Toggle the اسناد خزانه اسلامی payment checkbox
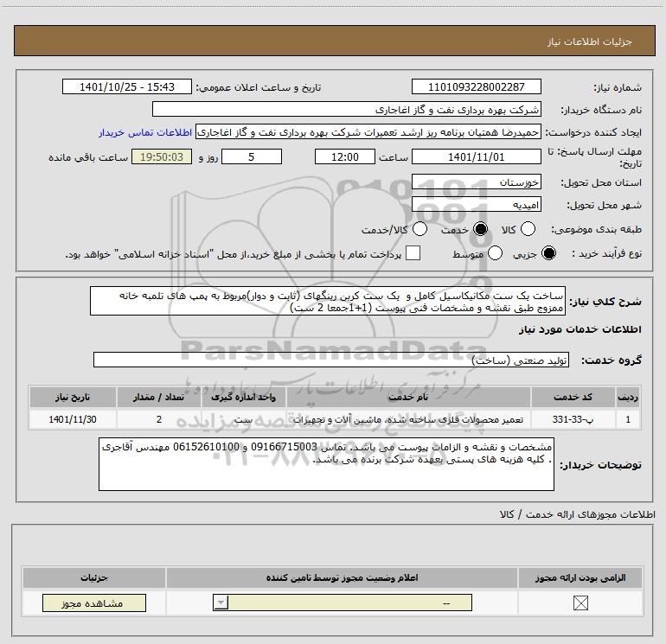The height and width of the screenshot is (644, 666). (413, 253)
